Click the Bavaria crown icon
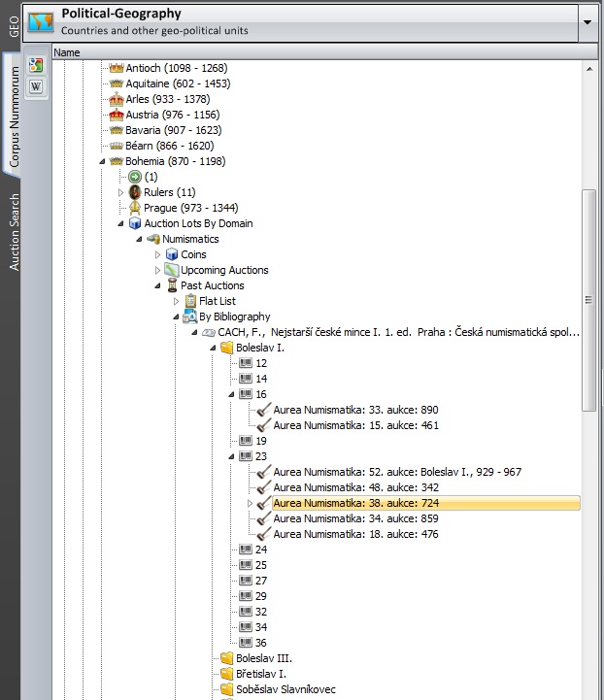Viewport: 604px width, 700px height. point(117,130)
